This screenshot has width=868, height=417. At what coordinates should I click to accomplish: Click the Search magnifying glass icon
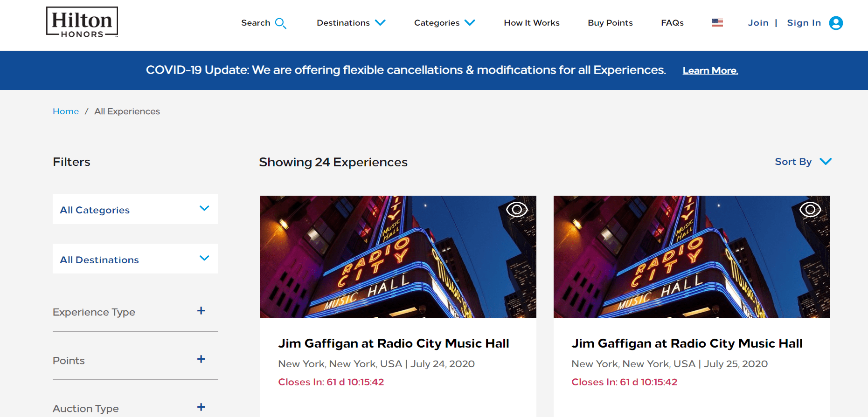click(281, 23)
